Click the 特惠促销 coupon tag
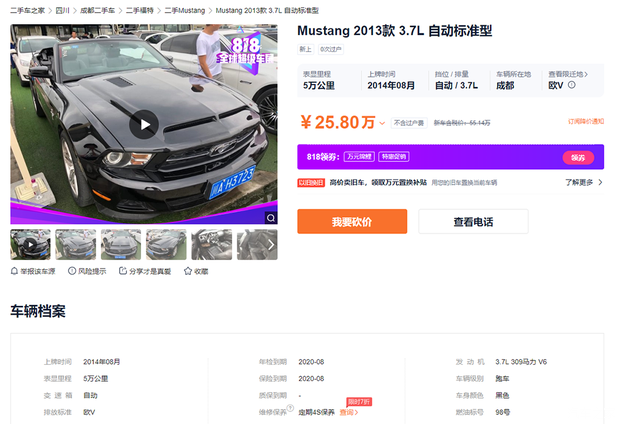The height and width of the screenshot is (424, 620). pos(394,157)
